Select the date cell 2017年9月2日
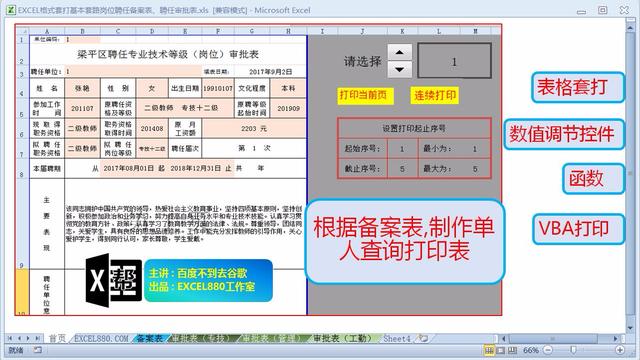This screenshot has height=360, width=640. [270, 72]
